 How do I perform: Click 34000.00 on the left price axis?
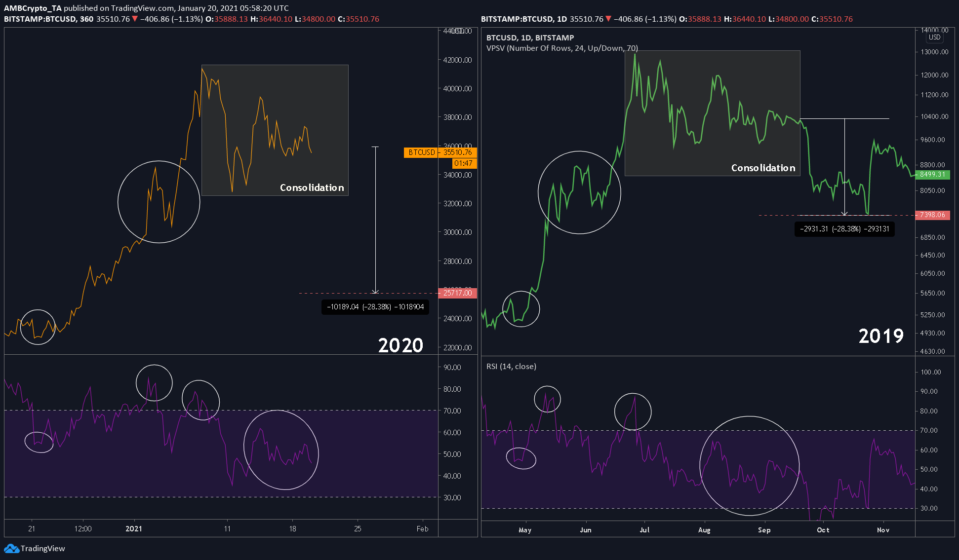click(x=458, y=175)
